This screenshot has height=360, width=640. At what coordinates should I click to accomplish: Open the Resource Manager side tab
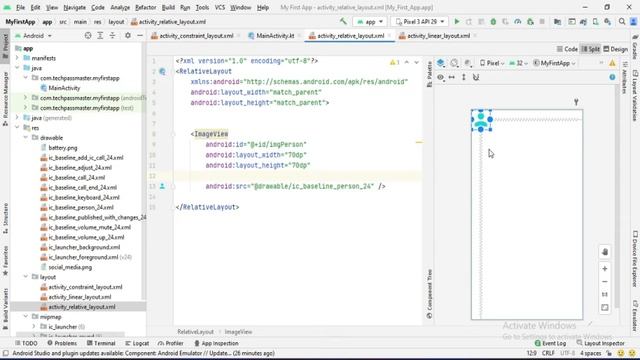click(x=5, y=99)
